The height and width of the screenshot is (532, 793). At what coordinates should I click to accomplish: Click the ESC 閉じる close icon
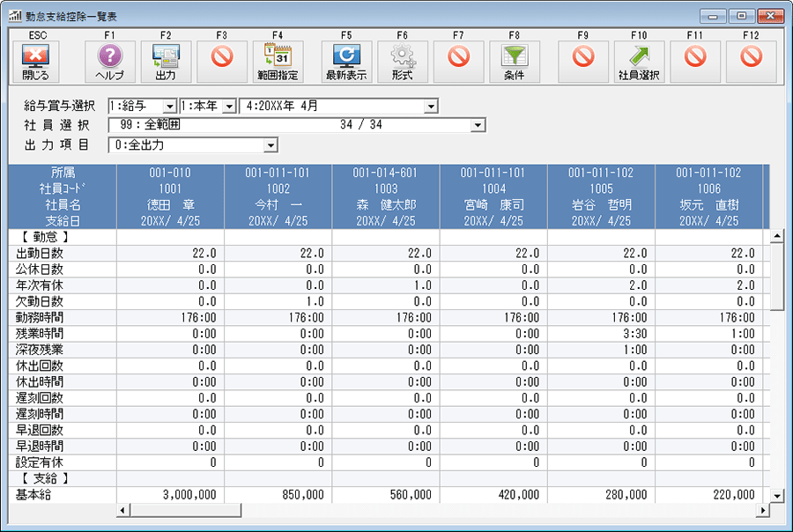35,62
